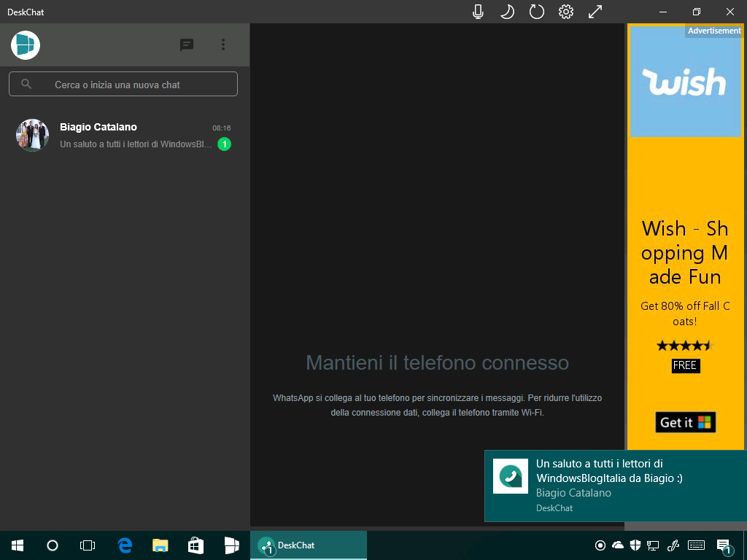This screenshot has height=560, width=747.
Task: Open Action Center notifications icon
Action: 724,545
